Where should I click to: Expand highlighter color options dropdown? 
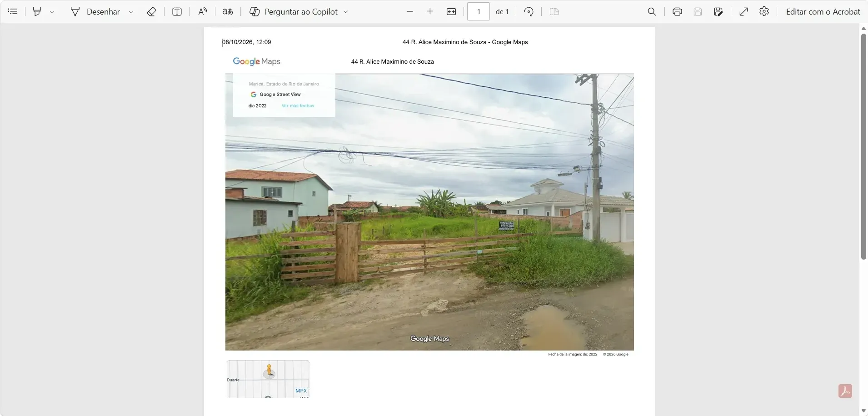point(52,12)
